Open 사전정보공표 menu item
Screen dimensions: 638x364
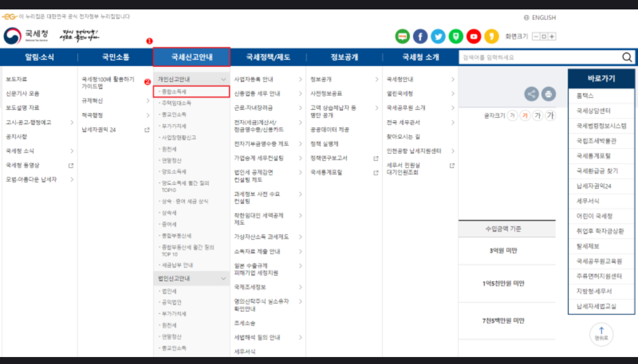(326, 93)
